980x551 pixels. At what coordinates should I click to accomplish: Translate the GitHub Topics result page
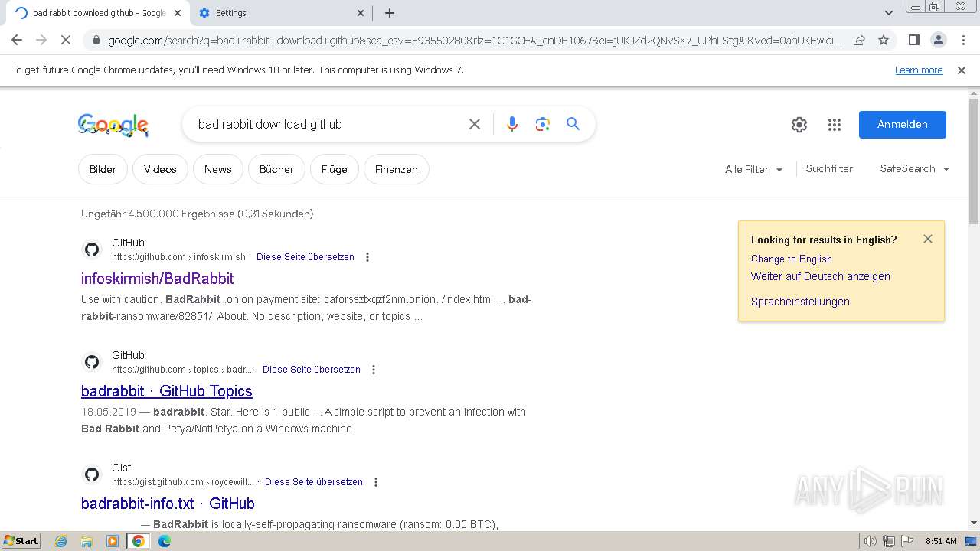[x=312, y=370]
